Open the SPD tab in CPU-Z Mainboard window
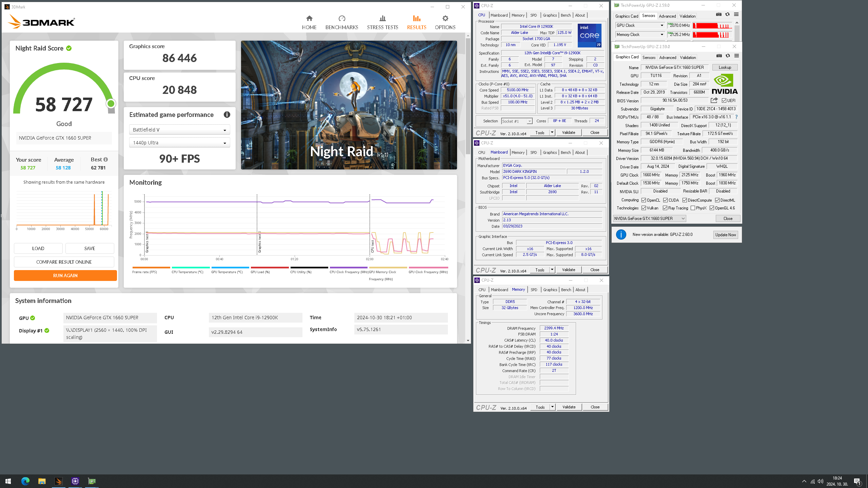The image size is (868, 488). point(533,152)
